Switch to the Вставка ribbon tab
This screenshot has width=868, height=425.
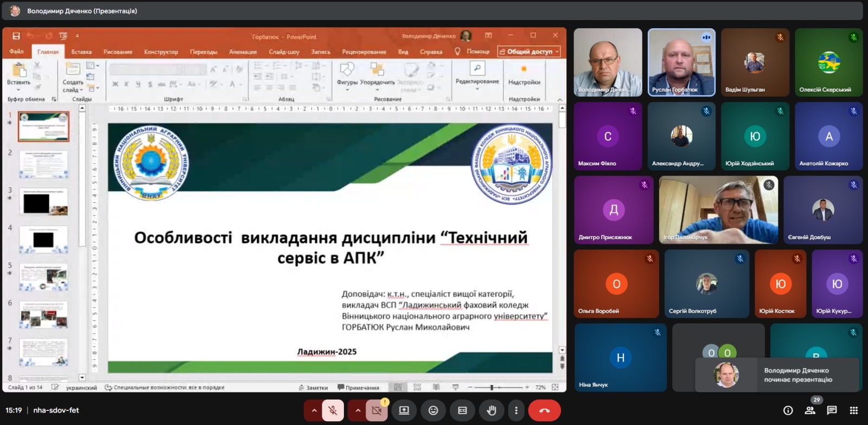[x=81, y=52]
